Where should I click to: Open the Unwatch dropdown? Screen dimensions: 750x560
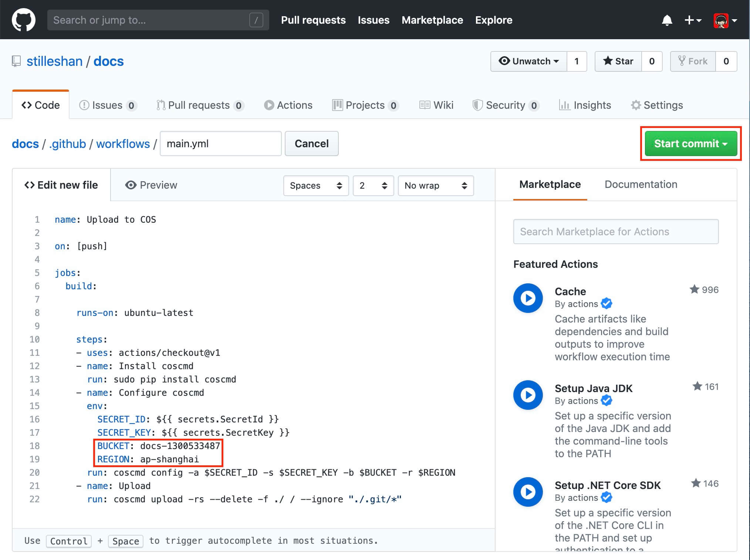pyautogui.click(x=528, y=61)
